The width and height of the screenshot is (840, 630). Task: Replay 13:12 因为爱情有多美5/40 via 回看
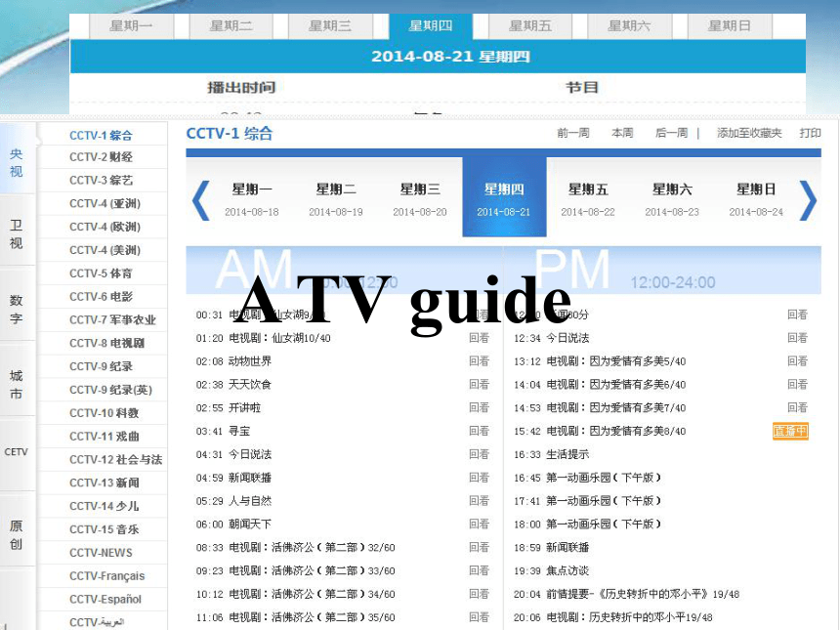tap(798, 361)
